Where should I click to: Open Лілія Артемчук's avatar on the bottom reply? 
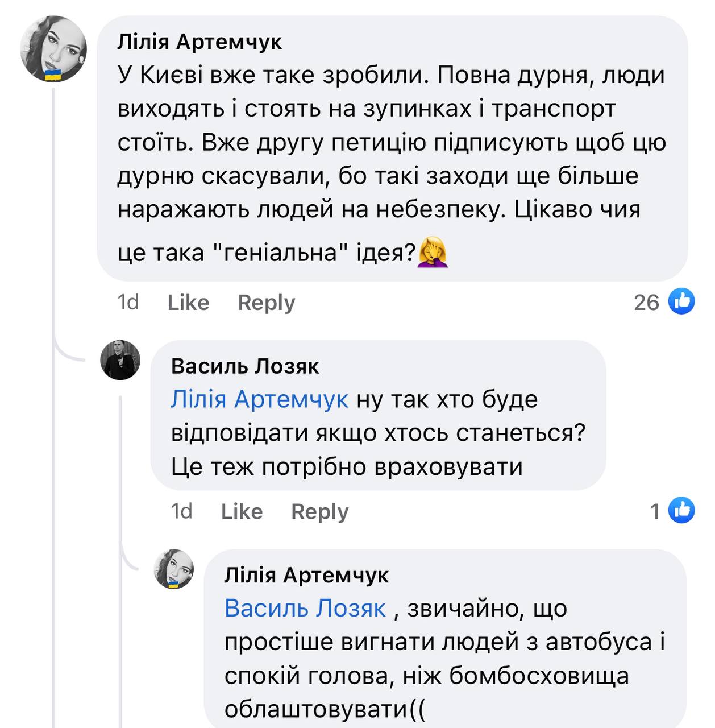[x=174, y=569]
